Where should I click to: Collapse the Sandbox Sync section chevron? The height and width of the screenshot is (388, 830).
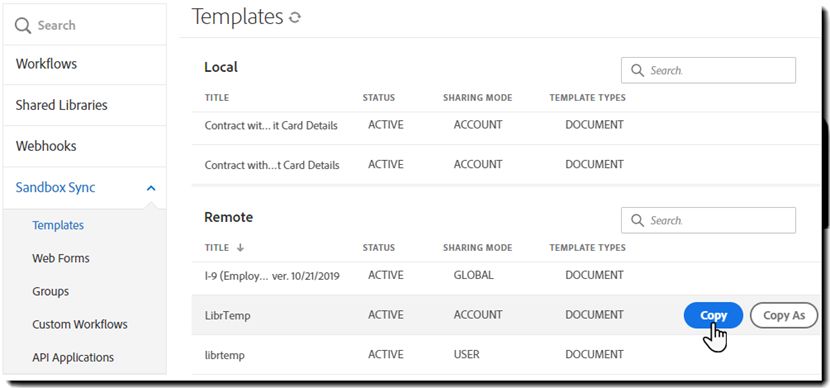click(x=151, y=188)
